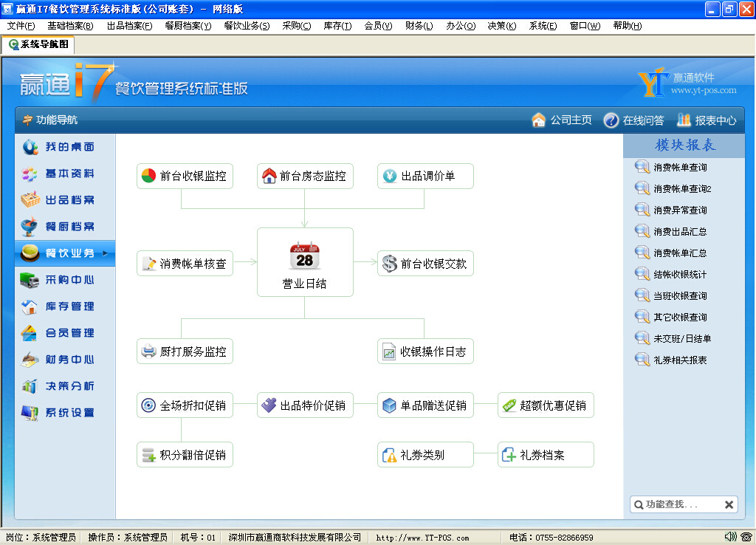Viewport: 756px width, 545px height.
Task: Click 公司主页 home icon
Action: [538, 120]
